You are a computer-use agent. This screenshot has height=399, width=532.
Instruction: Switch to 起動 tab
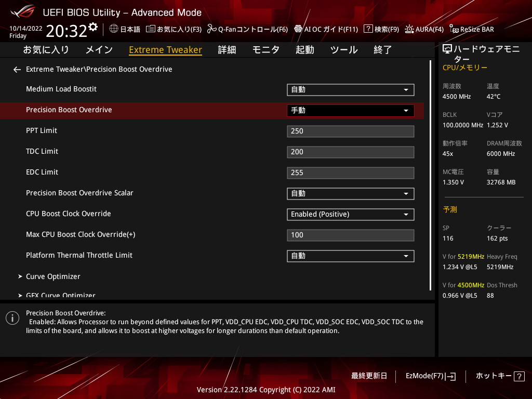coord(304,50)
